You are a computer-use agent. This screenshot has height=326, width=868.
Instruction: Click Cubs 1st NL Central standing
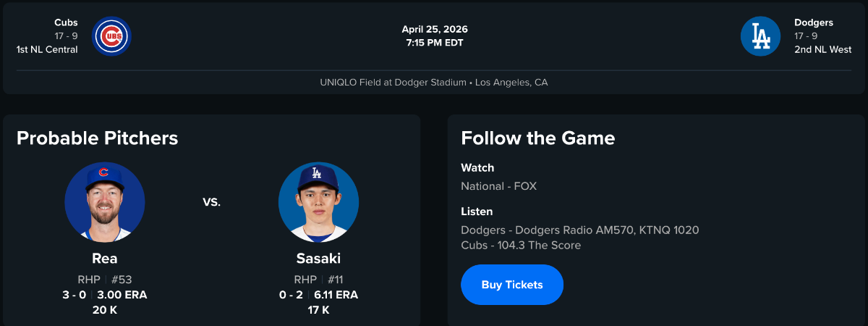point(47,49)
